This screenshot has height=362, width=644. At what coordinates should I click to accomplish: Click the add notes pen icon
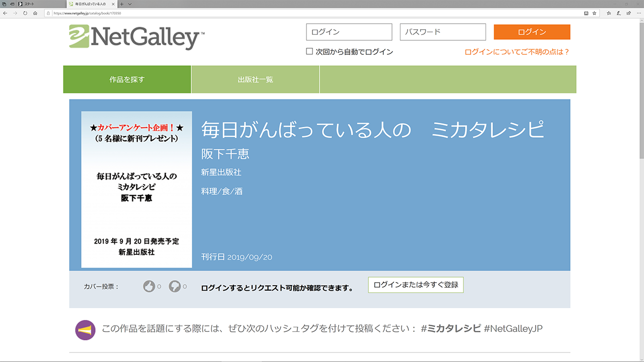click(619, 13)
